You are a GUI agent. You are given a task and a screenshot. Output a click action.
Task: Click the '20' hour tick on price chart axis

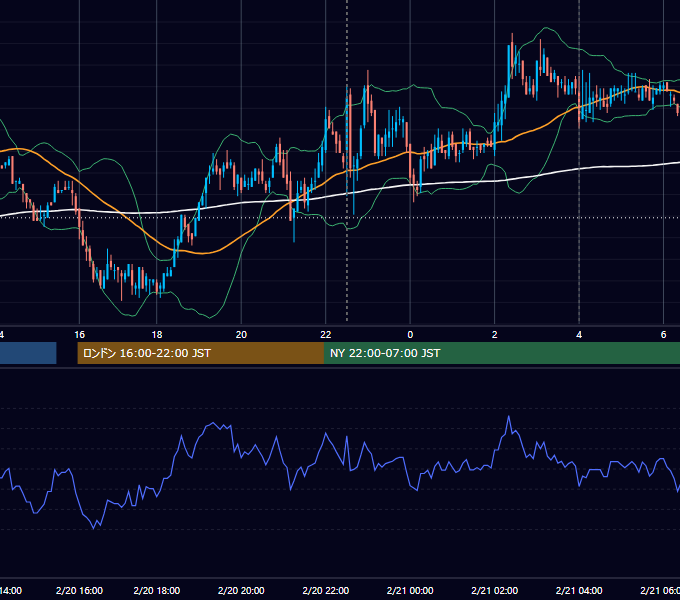coord(241,335)
